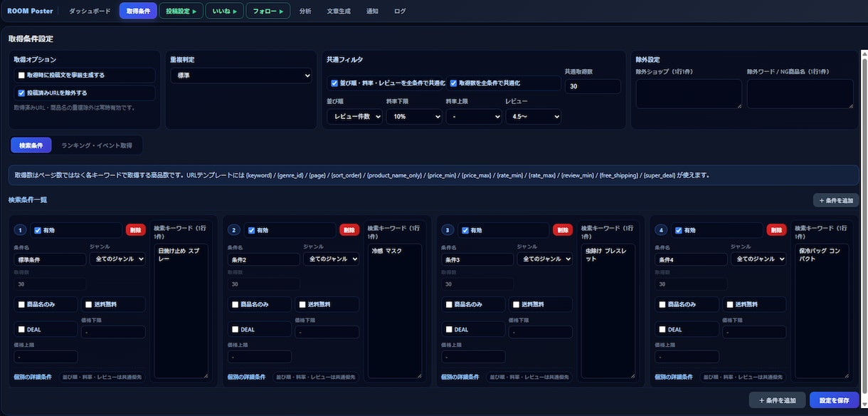The width and height of the screenshot is (868, 416).
Task: Toggle 有効 checkbox for condition 4
Action: tap(679, 230)
